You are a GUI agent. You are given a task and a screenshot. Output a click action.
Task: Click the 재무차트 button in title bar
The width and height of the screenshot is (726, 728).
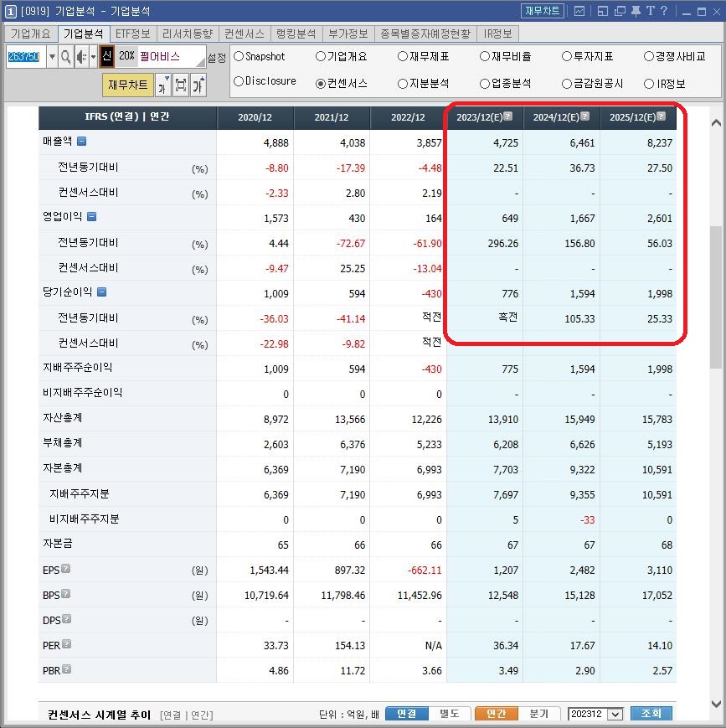tap(542, 11)
